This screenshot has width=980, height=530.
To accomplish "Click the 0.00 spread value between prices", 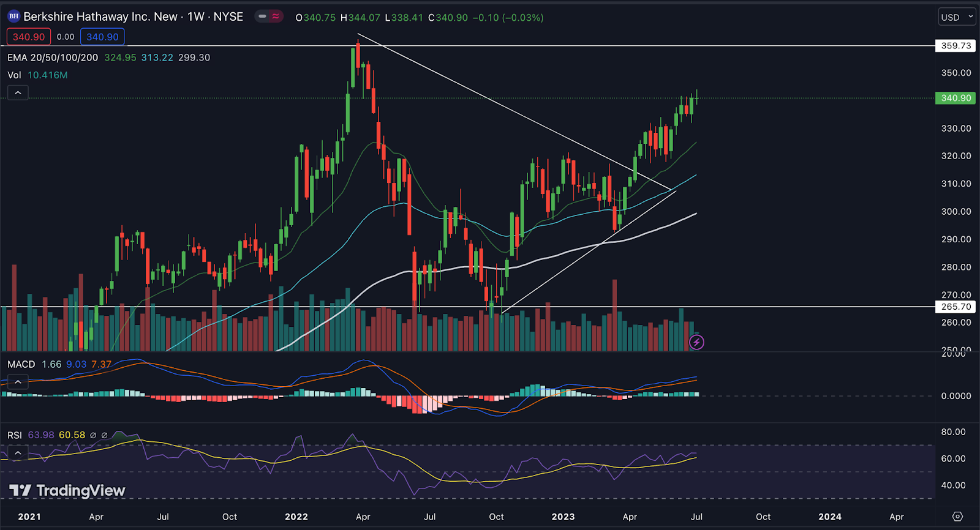I will tap(66, 37).
